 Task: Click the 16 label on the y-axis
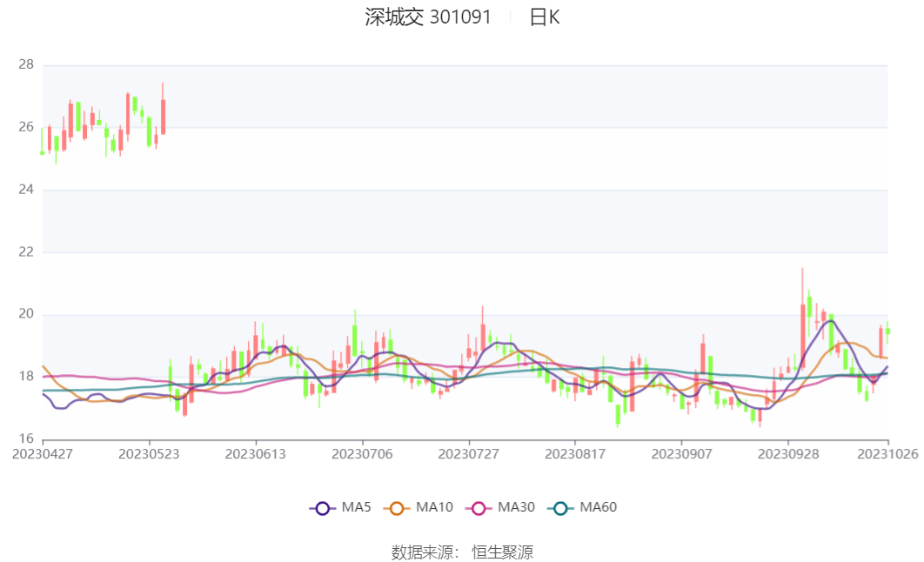[25, 438]
